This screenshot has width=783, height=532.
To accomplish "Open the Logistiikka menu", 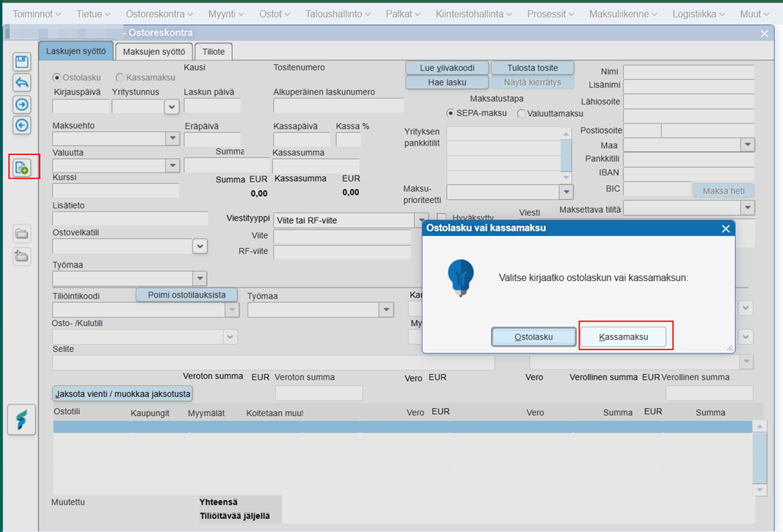I will coord(698,14).
